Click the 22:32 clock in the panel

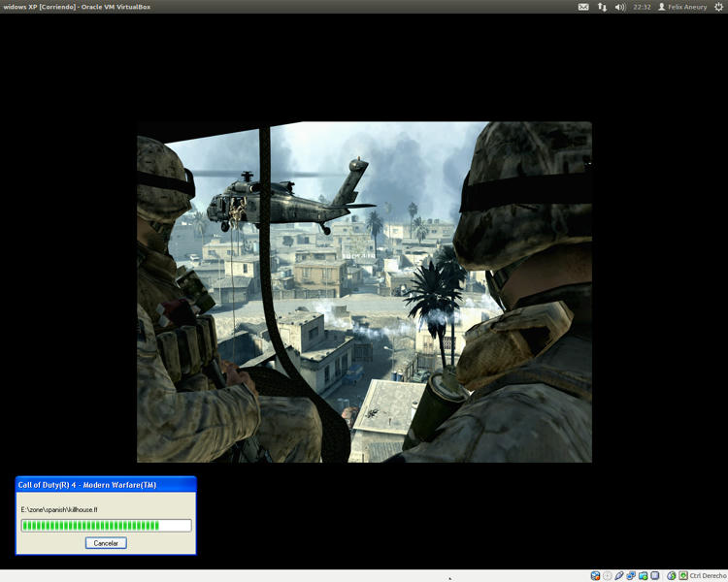coord(643,7)
